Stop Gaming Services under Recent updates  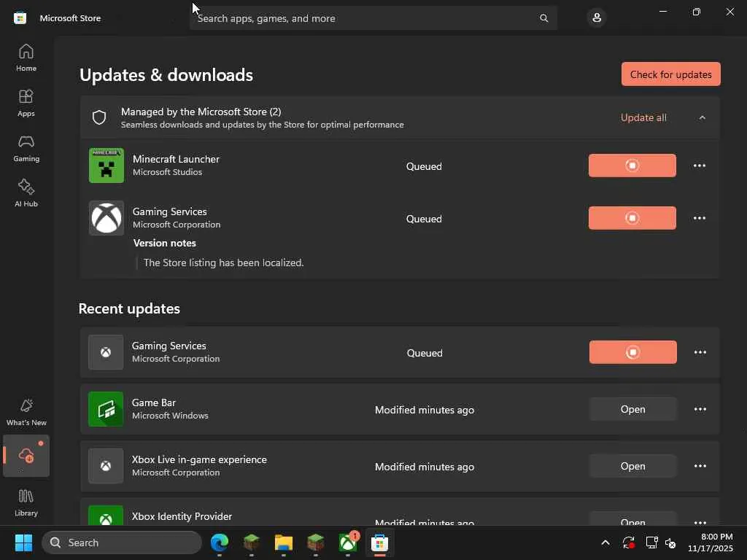[632, 352]
